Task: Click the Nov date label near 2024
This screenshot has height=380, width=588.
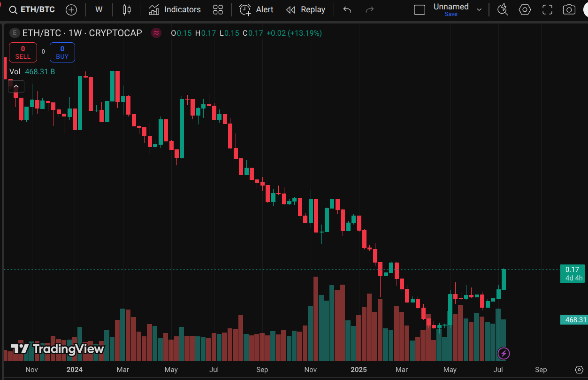Action: 31,370
